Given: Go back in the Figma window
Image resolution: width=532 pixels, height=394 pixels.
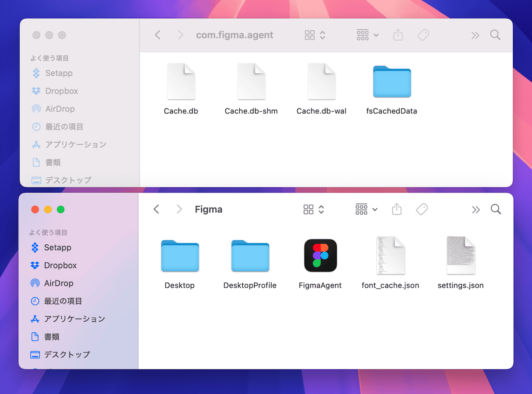Looking at the screenshot, I should pyautogui.click(x=157, y=210).
